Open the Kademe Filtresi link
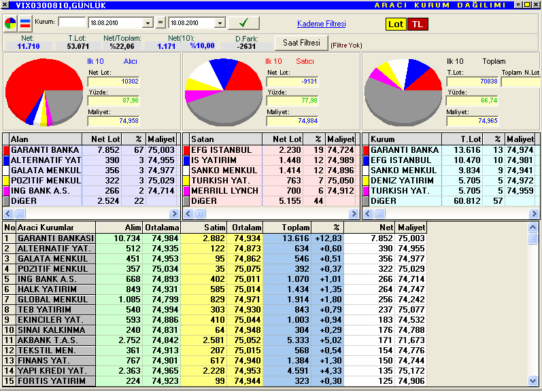This screenshot has height=392, width=542. [322, 24]
